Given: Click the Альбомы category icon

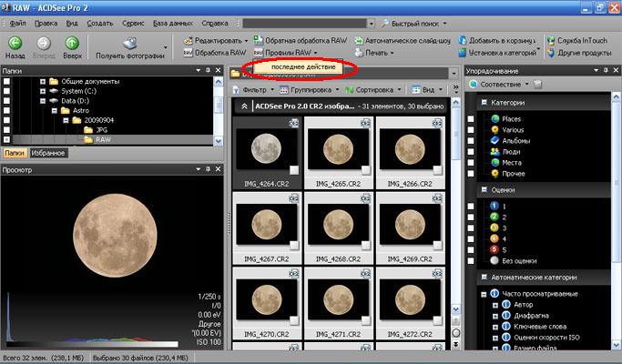Looking at the screenshot, I should pos(495,140).
